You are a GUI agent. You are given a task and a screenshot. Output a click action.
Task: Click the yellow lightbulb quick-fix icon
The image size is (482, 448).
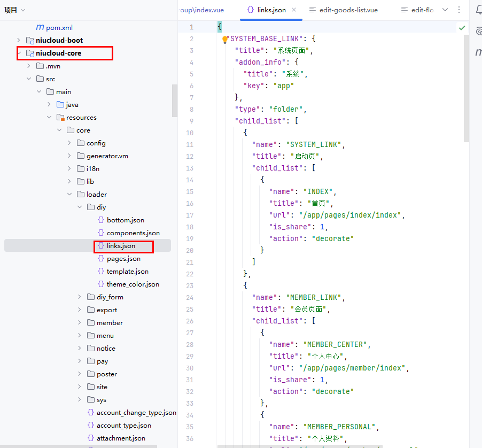225,39
